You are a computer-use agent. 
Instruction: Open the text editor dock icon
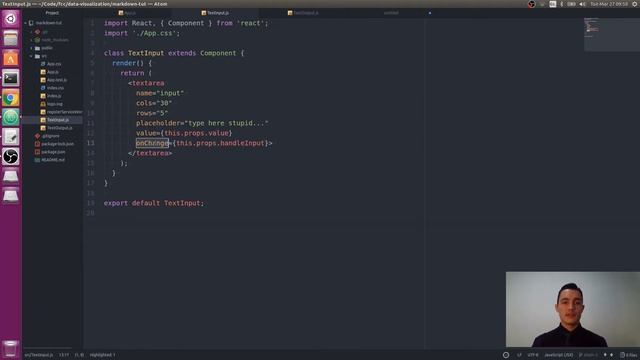(x=11, y=137)
